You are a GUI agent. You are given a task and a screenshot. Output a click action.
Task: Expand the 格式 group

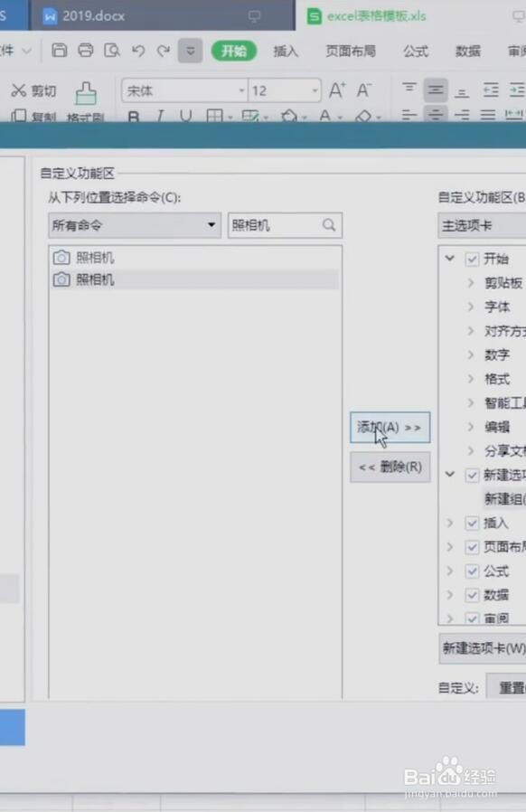click(x=471, y=379)
